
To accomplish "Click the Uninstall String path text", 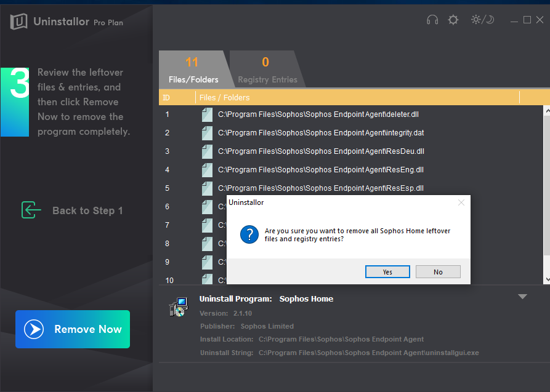I will (x=369, y=353).
